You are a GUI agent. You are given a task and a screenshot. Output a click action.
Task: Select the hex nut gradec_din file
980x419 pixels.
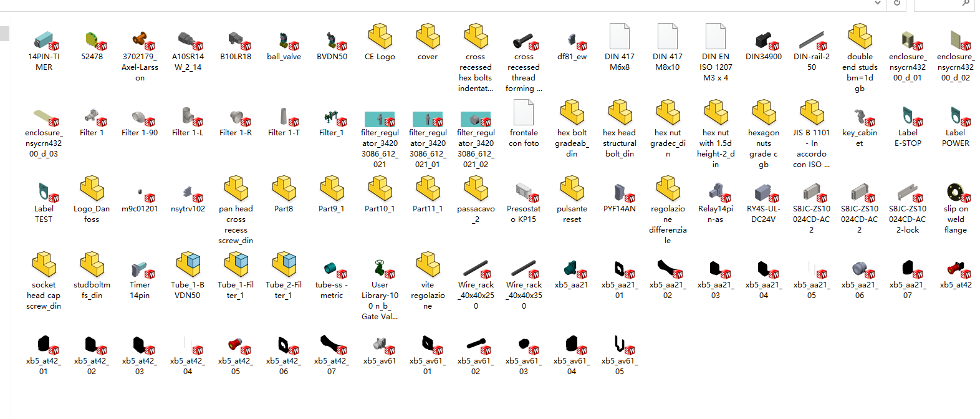pos(668,113)
